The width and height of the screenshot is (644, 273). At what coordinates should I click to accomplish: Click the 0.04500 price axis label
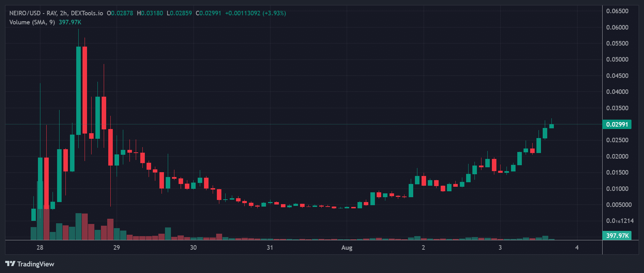click(617, 76)
